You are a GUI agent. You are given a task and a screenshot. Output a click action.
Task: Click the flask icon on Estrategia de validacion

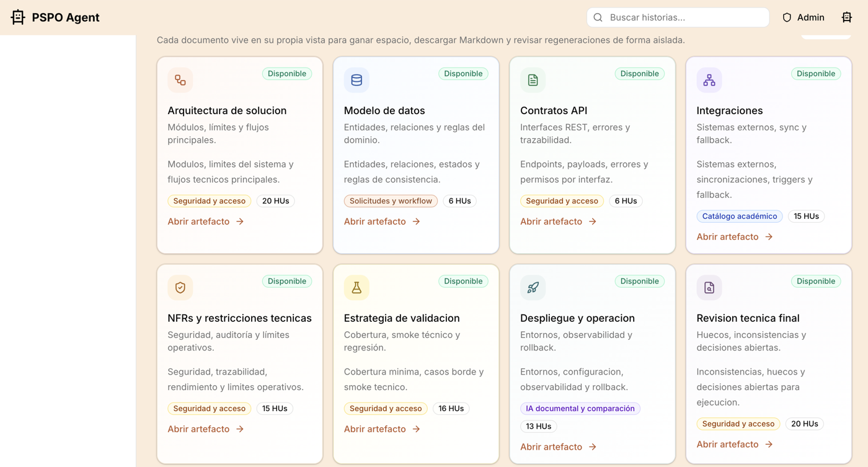coord(356,287)
